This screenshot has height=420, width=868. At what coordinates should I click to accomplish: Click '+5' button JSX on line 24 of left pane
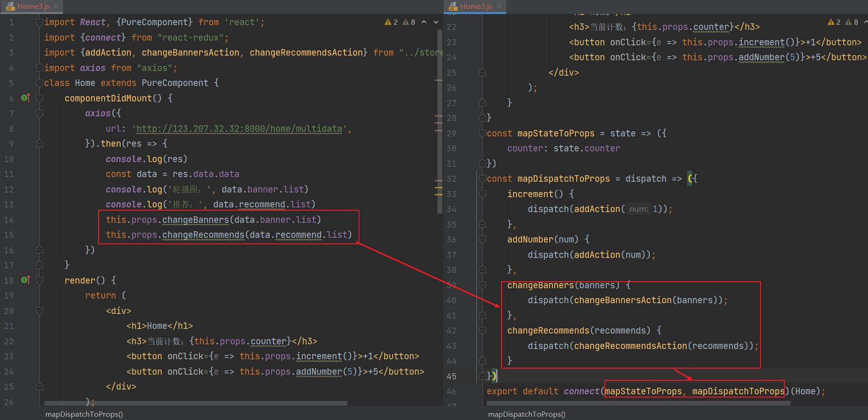click(276, 371)
